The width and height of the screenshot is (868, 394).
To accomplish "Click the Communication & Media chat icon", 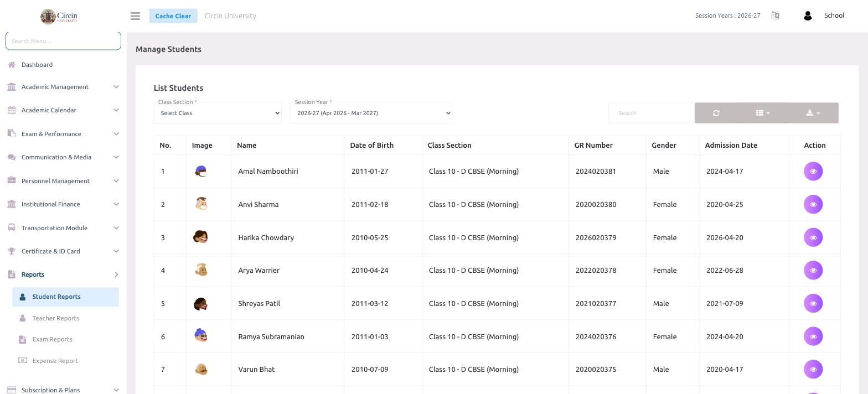I will pyautogui.click(x=12, y=157).
